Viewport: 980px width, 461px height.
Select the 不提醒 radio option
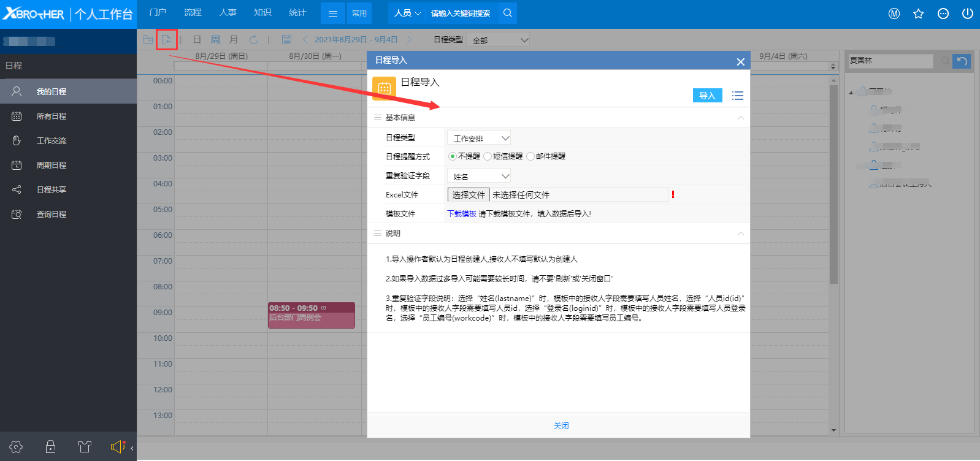453,156
